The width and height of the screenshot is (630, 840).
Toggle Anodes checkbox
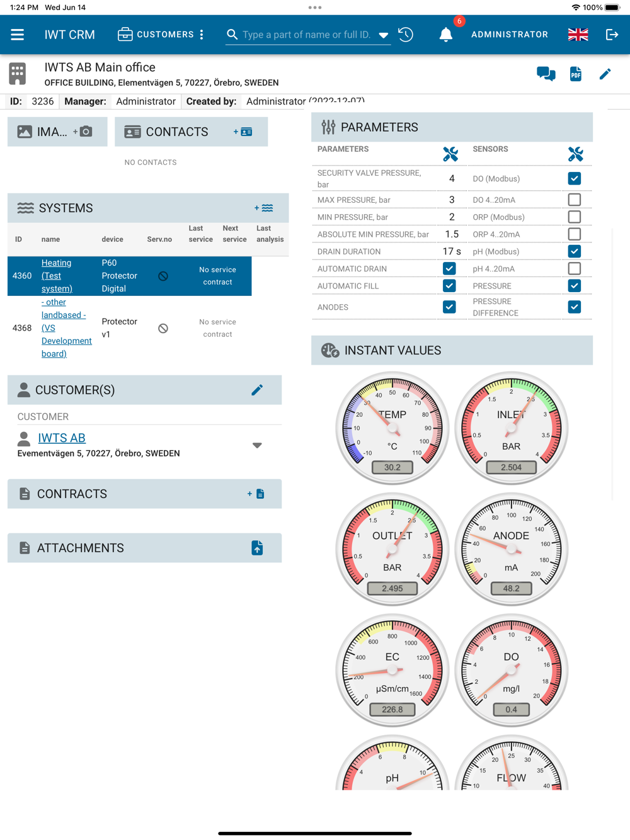tap(449, 307)
